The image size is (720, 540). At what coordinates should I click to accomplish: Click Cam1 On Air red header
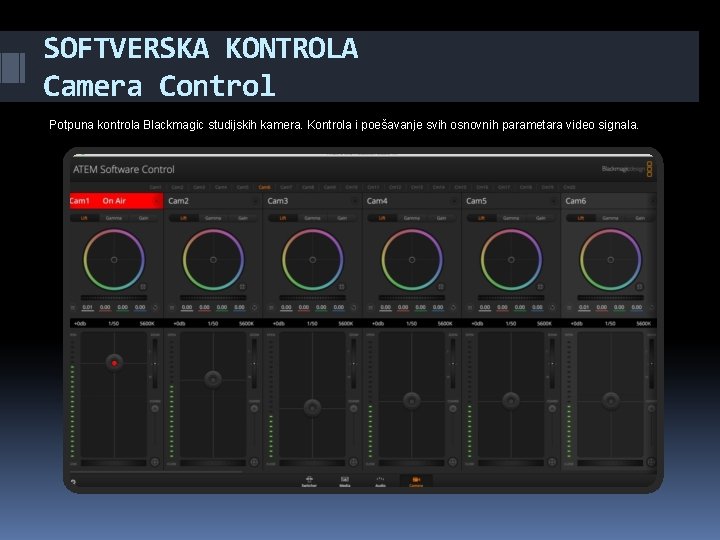(x=116, y=201)
